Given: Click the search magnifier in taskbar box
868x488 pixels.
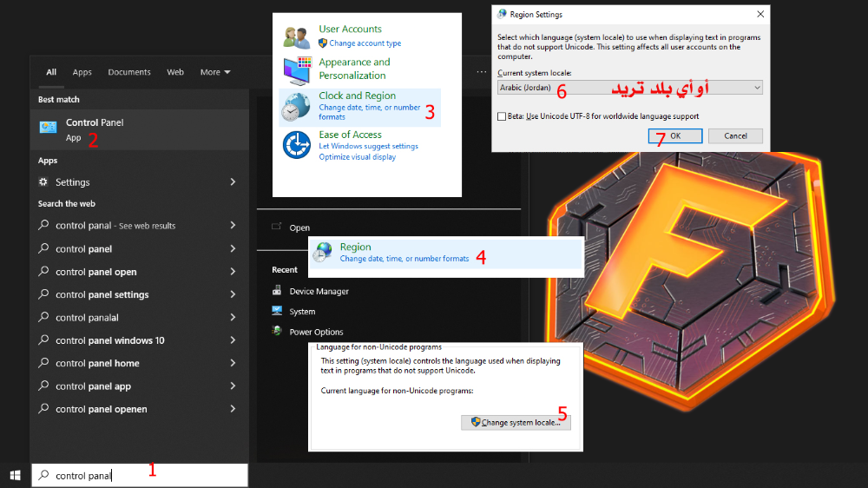Looking at the screenshot, I should (43, 475).
